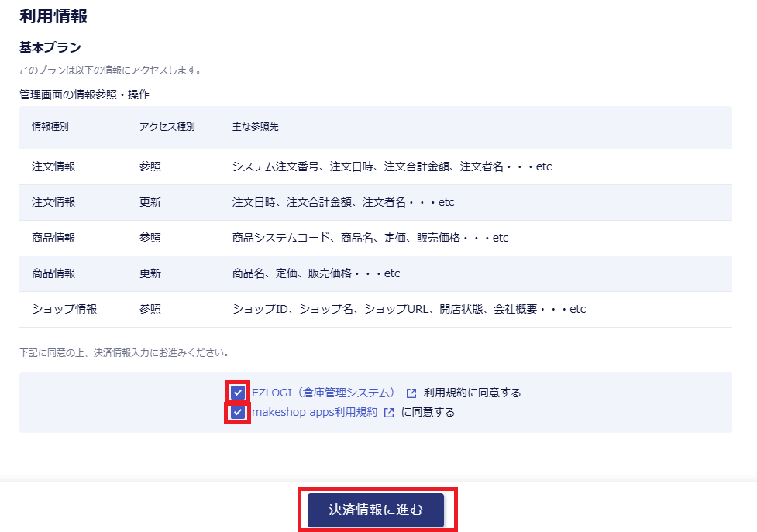Click the ショップID、ショップ名 description cell
757x532 pixels.
[409, 309]
